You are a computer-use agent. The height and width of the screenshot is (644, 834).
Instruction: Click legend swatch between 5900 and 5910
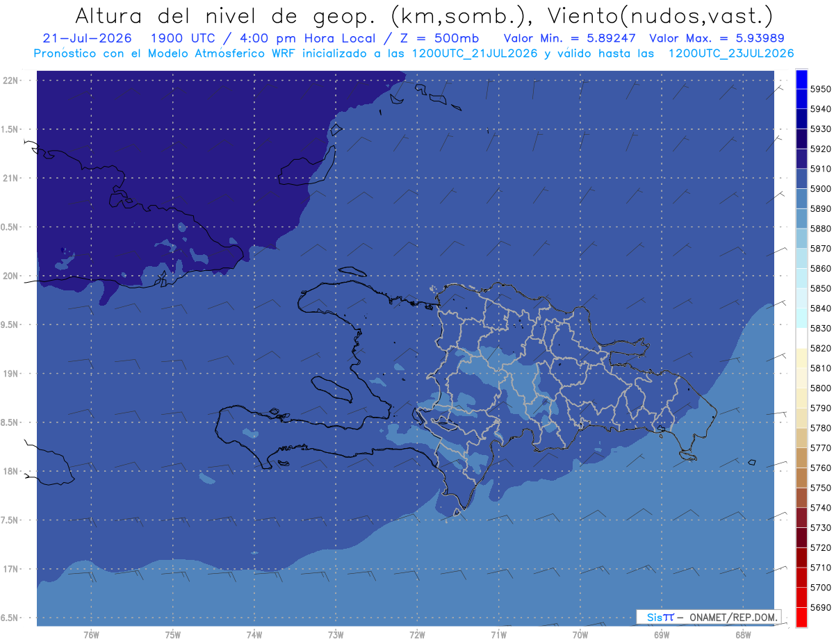[801, 179]
